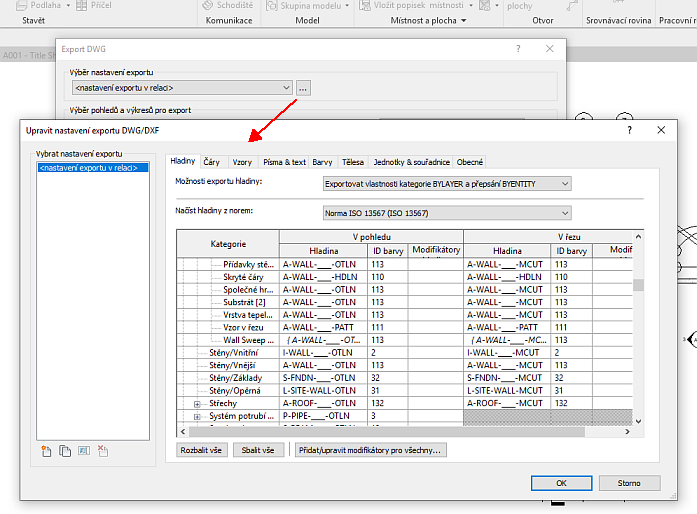Click the Kategorie column header
This screenshot has width=697, height=514.
click(228, 244)
